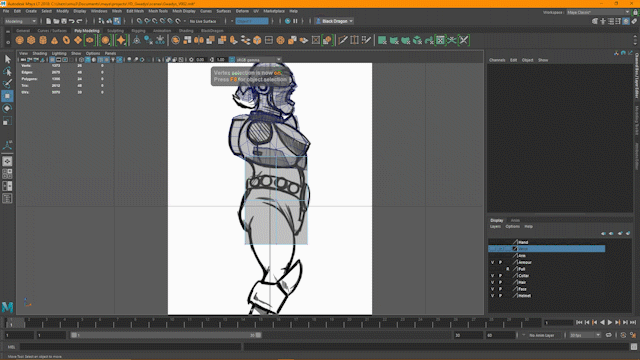
Task: Activate the Scale tool in toolbox
Action: 7,121
